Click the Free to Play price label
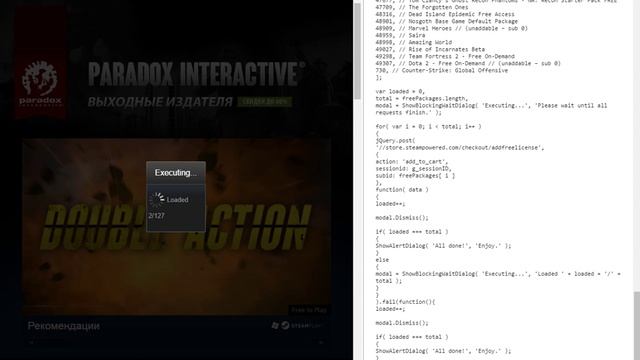Image resolution: width=640 pixels, height=360 pixels. click(x=309, y=310)
